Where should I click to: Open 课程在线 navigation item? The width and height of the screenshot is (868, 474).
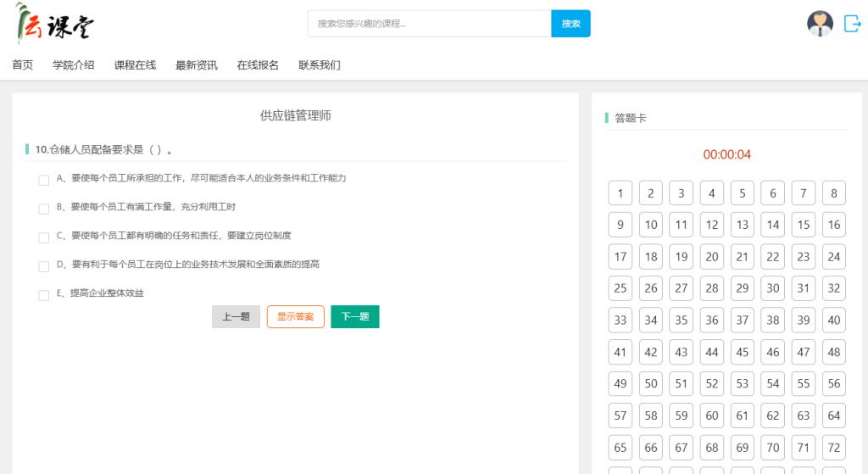click(x=135, y=65)
